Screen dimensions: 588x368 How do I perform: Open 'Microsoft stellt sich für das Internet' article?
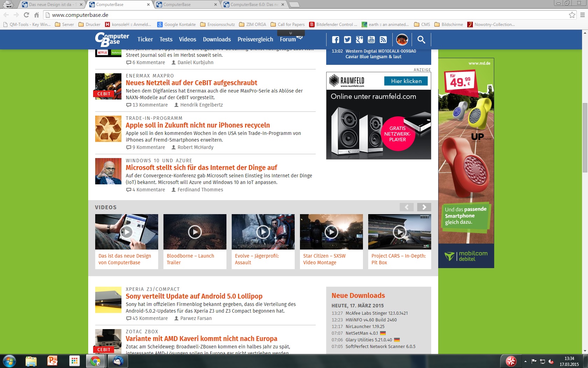[201, 168]
